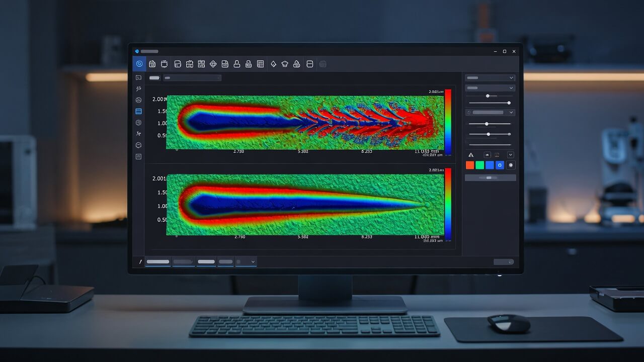Open the chevron dropdown in bottom tab bar
644x362 pixels.
pyautogui.click(x=246, y=262)
